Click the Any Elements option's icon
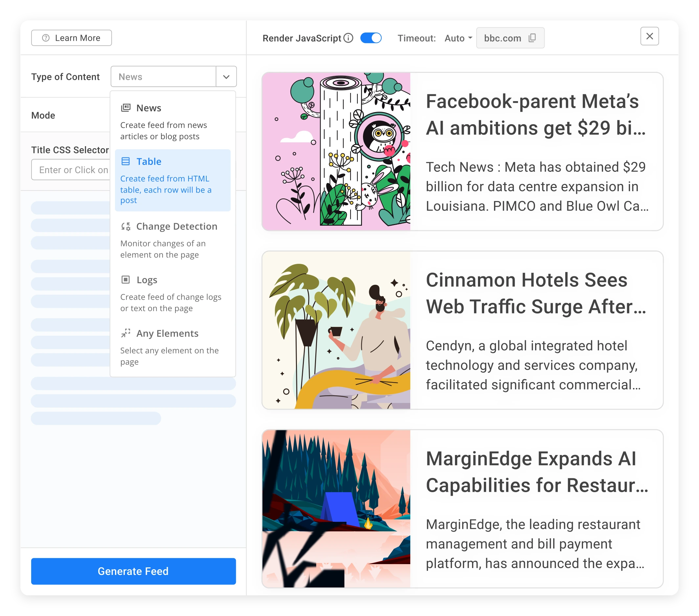The image size is (699, 616). click(125, 333)
